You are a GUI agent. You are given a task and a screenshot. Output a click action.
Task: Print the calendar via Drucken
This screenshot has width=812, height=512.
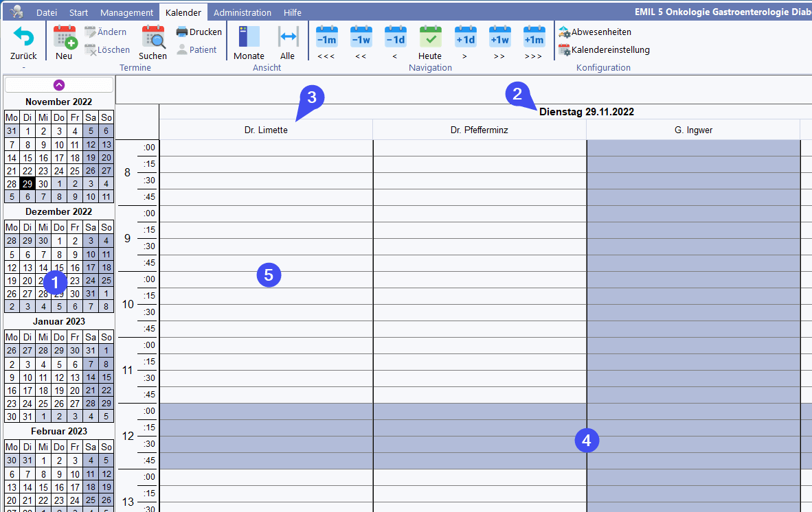(199, 32)
